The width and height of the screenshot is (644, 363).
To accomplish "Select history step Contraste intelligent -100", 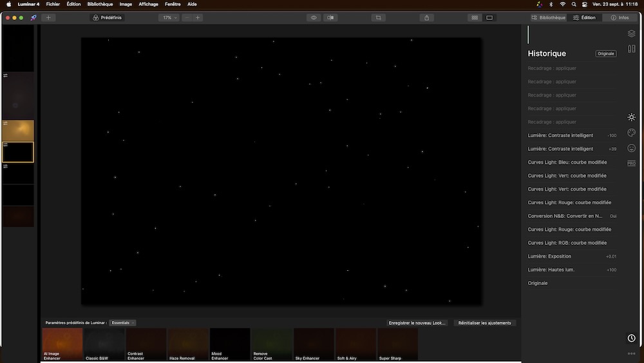I will [572, 135].
